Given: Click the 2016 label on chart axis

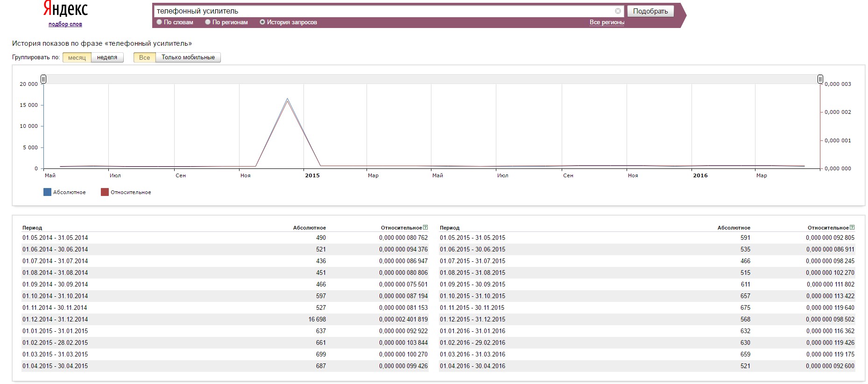Looking at the screenshot, I should pos(700,175).
